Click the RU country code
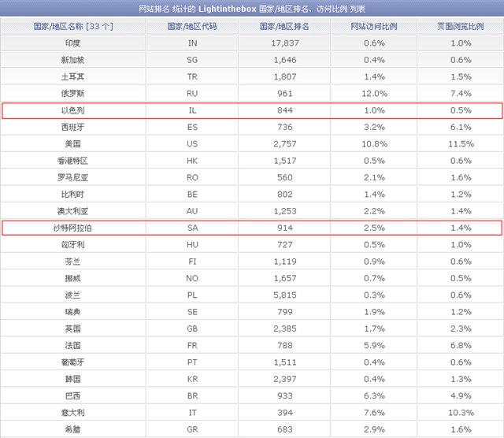Screen dimensions: 504x438 (x=192, y=94)
